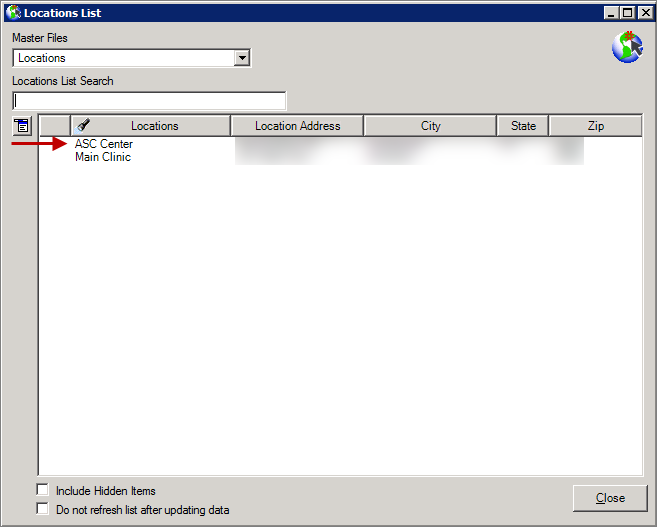
Task: Click the Close button
Action: coord(610,498)
